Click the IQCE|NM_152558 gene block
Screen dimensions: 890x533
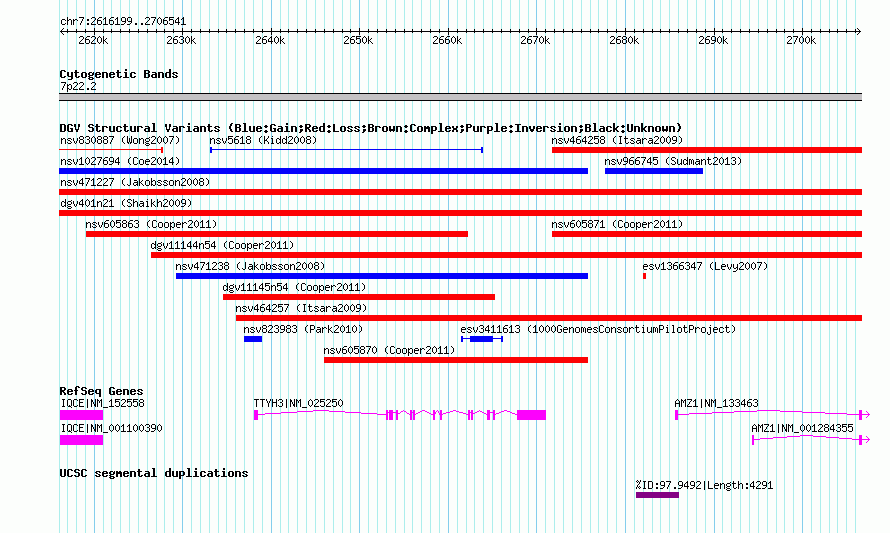(81, 415)
